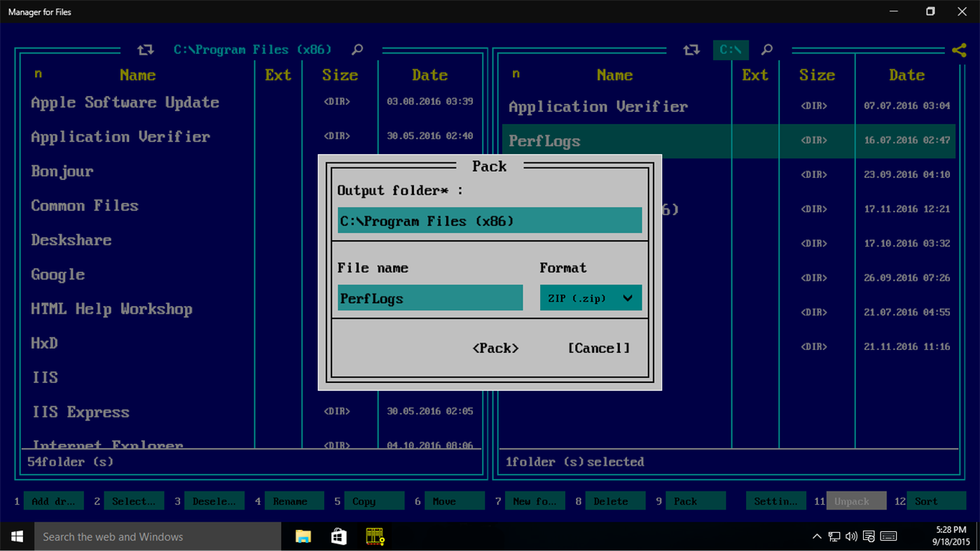Select the Google folder in left panel
Image resolution: width=980 pixels, height=551 pixels.
[x=58, y=274]
